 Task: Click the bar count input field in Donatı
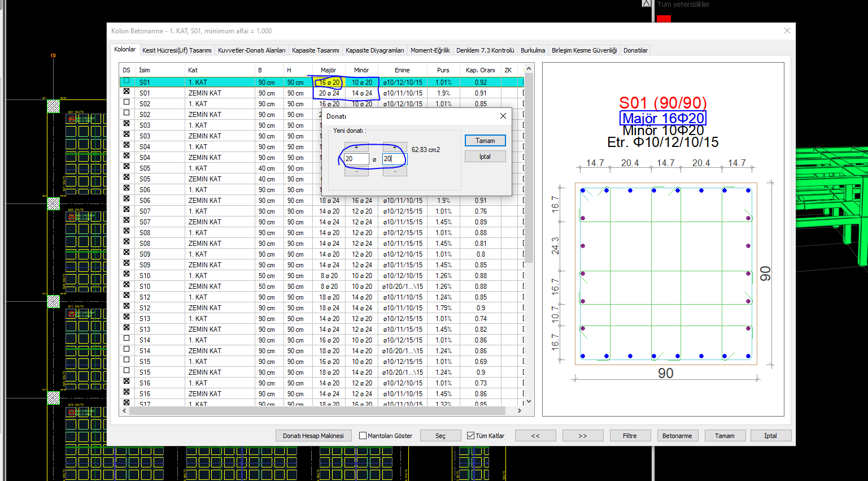pos(356,159)
